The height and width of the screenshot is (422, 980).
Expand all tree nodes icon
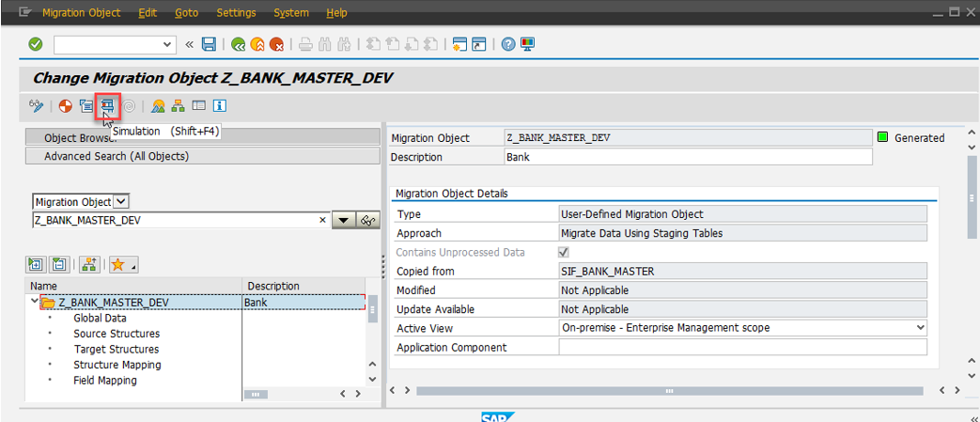pyautogui.click(x=36, y=264)
